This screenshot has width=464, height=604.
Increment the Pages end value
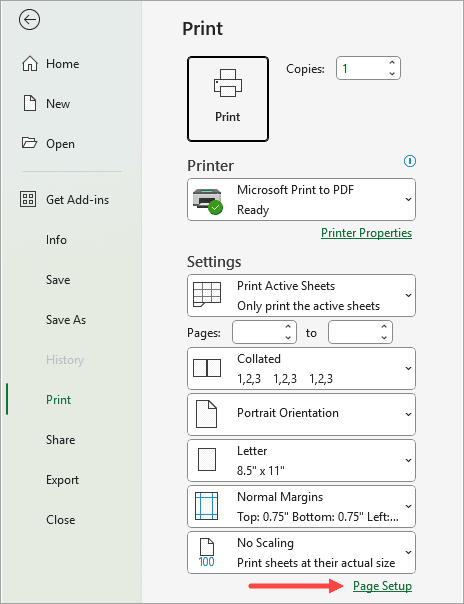click(x=384, y=327)
